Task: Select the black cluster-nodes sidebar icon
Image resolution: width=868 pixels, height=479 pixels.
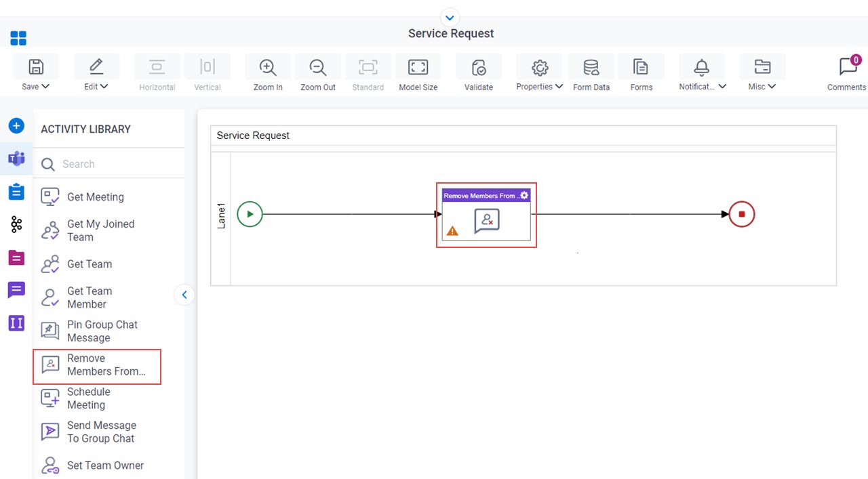Action: click(16, 225)
